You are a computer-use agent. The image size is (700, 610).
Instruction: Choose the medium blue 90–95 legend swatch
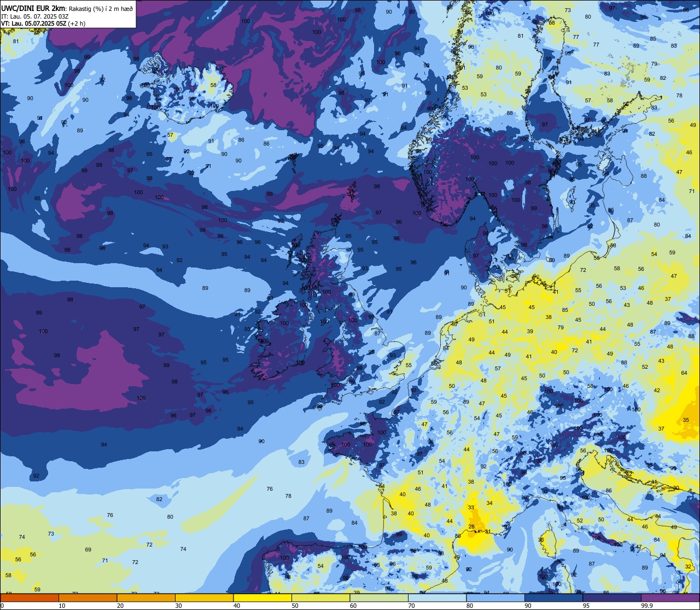coord(553,598)
